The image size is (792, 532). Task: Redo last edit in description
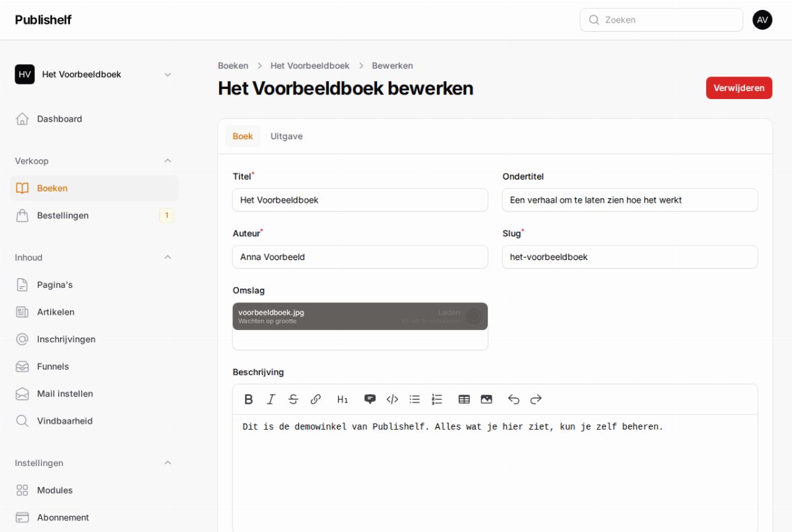pyautogui.click(x=536, y=399)
